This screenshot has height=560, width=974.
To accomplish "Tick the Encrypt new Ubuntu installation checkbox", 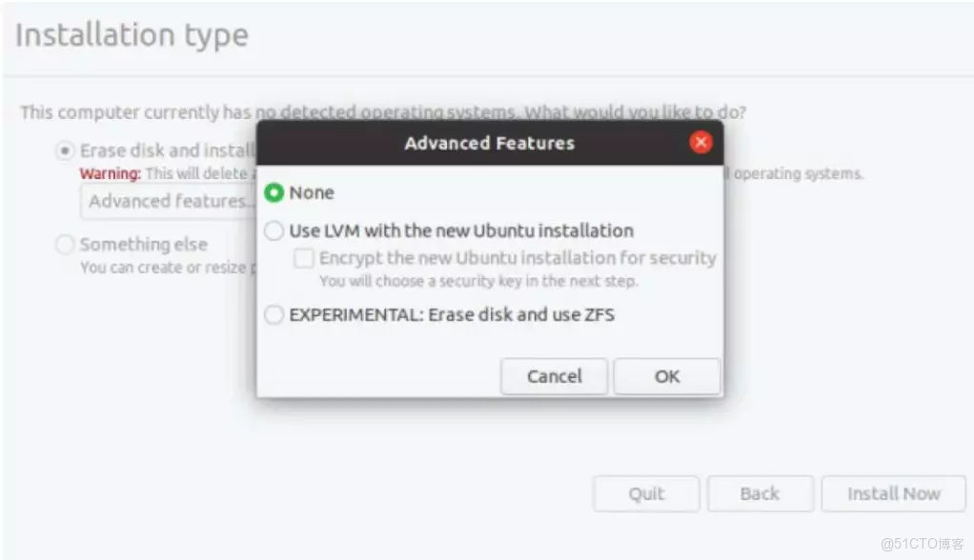I will point(304,258).
